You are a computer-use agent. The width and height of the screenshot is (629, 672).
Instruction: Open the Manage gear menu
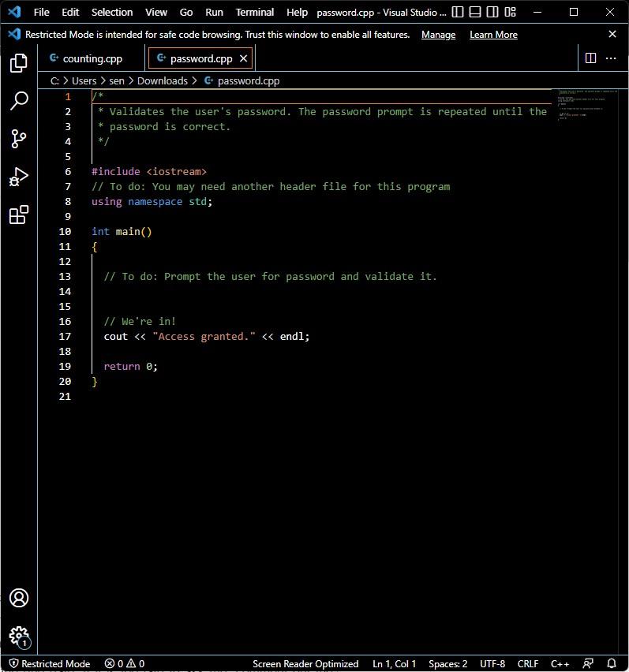(x=19, y=636)
